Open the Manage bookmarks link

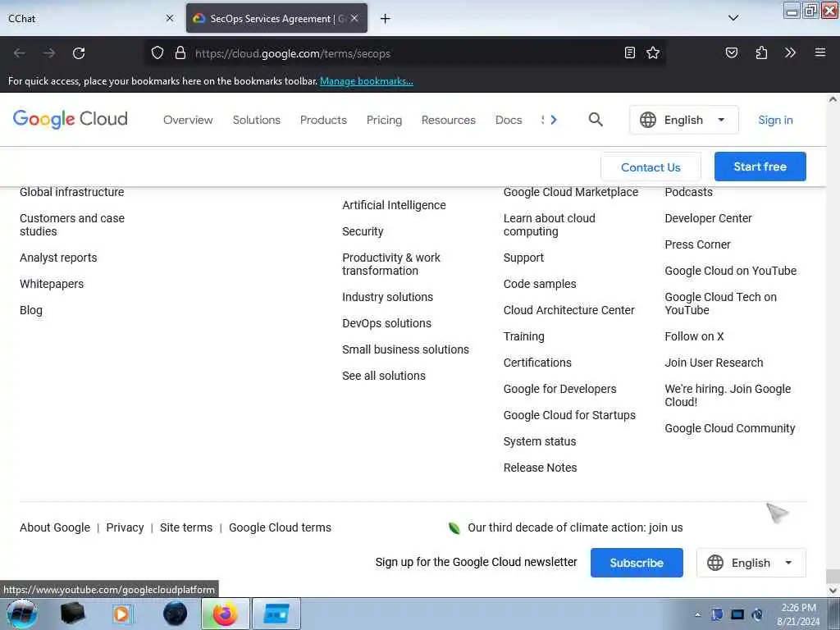click(x=367, y=81)
